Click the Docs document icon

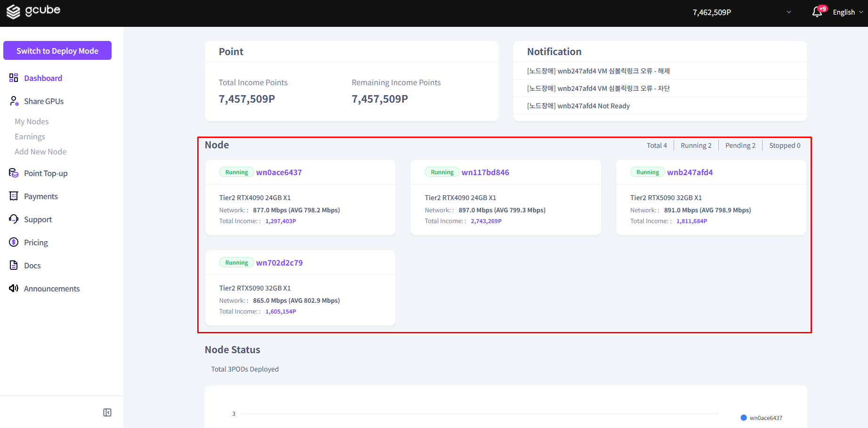[14, 265]
